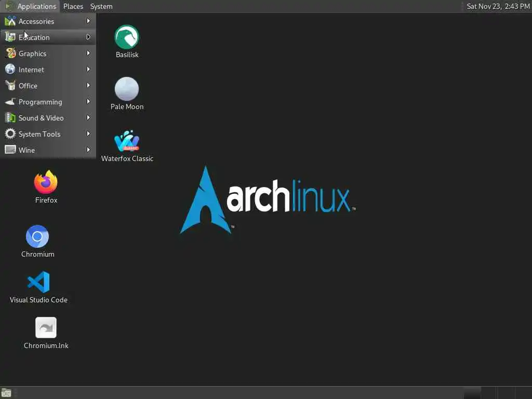532x399 pixels.
Task: Launch Pale Moon from the desktop
Action: pyautogui.click(x=127, y=89)
